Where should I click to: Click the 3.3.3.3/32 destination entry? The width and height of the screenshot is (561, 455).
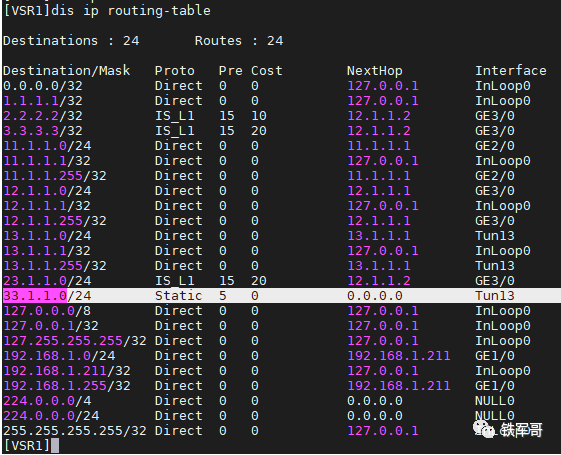[43, 131]
